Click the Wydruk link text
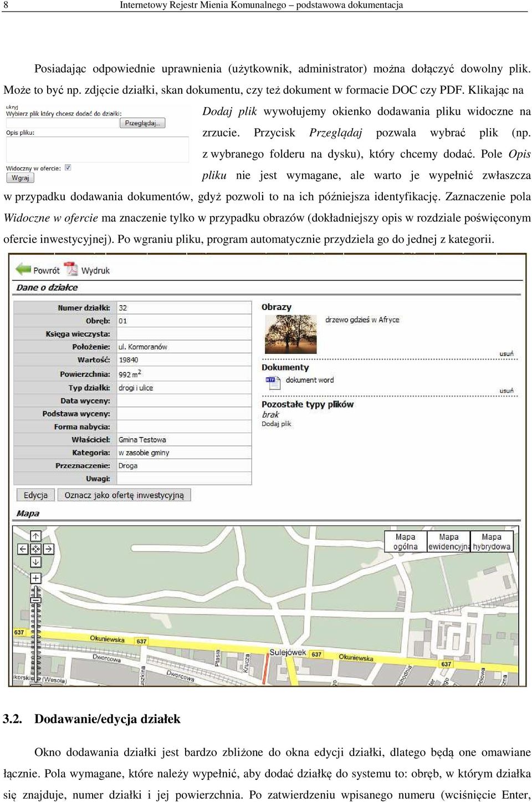This screenshot has width=532, height=802. [x=95, y=270]
